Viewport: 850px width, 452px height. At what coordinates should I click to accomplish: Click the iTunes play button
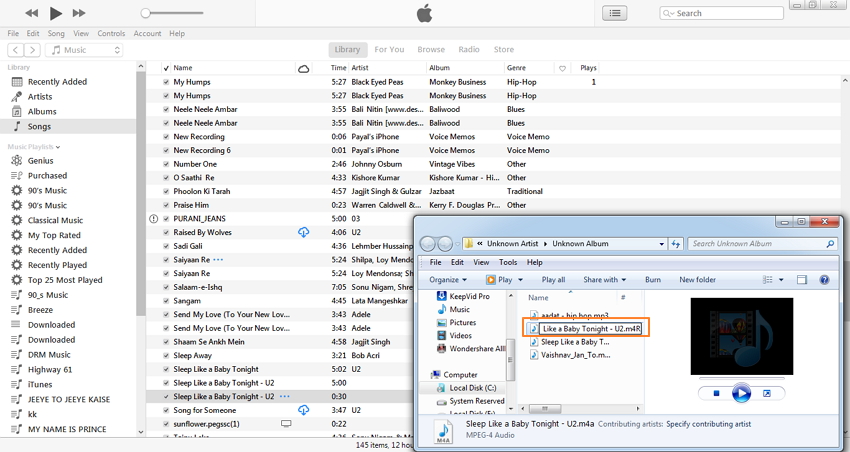pos(55,13)
